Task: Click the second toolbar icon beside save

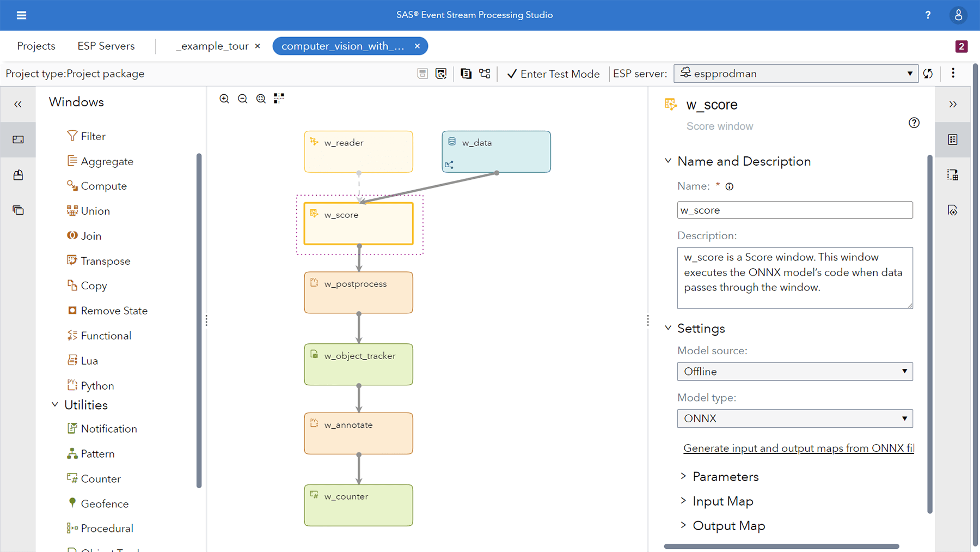Action: (441, 74)
